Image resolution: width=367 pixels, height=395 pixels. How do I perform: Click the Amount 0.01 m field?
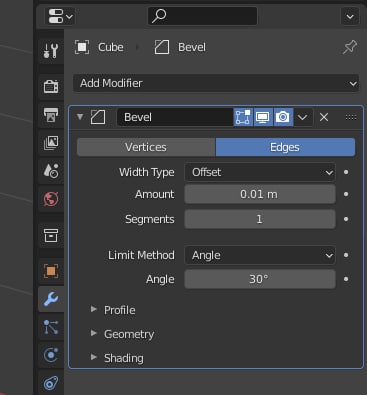[260, 194]
